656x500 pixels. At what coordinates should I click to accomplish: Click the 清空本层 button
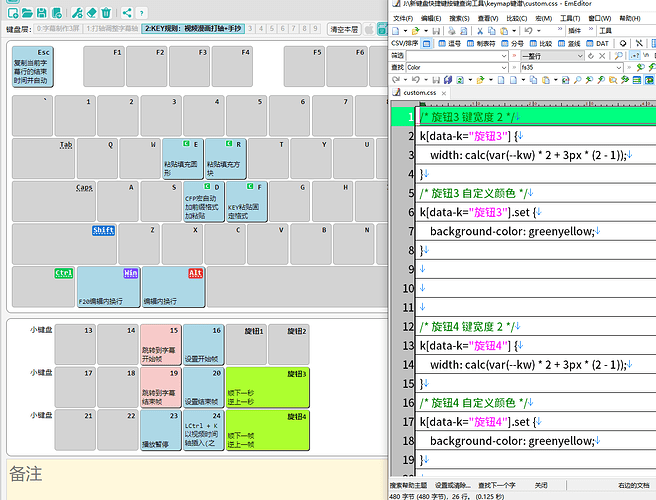[x=346, y=29]
